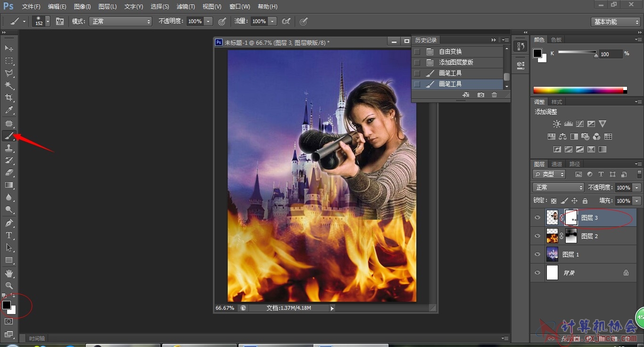This screenshot has width=644, height=347.
Task: Hide 图层 1 layer visibility
Action: tap(537, 255)
